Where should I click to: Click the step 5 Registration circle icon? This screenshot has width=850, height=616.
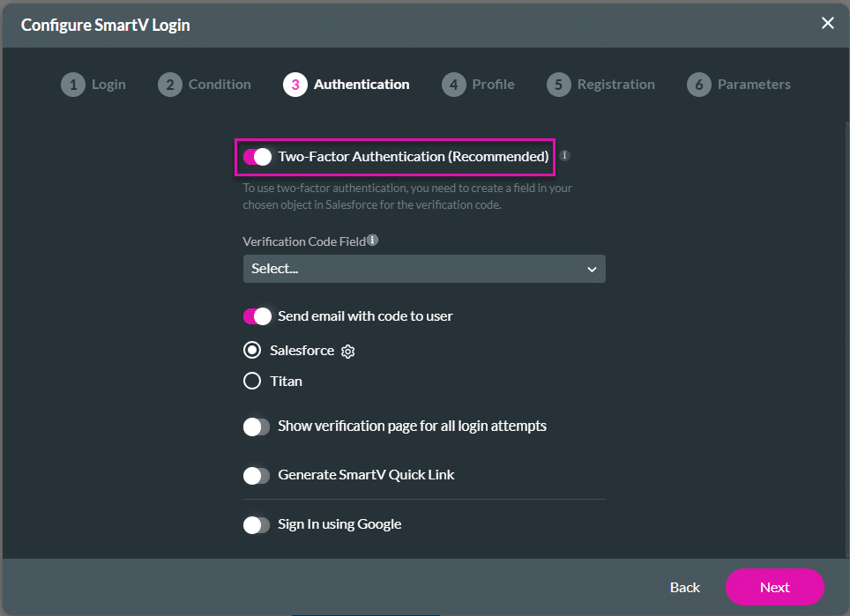coord(558,84)
